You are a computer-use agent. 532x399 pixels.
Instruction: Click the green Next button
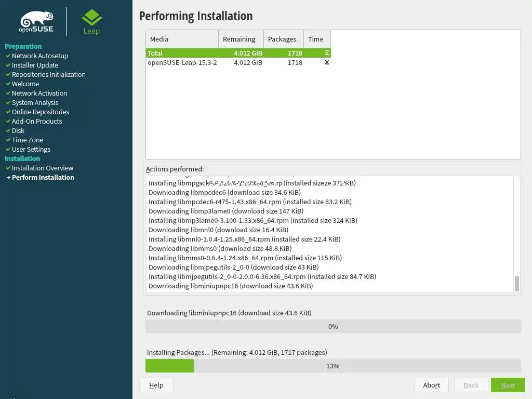(508, 385)
